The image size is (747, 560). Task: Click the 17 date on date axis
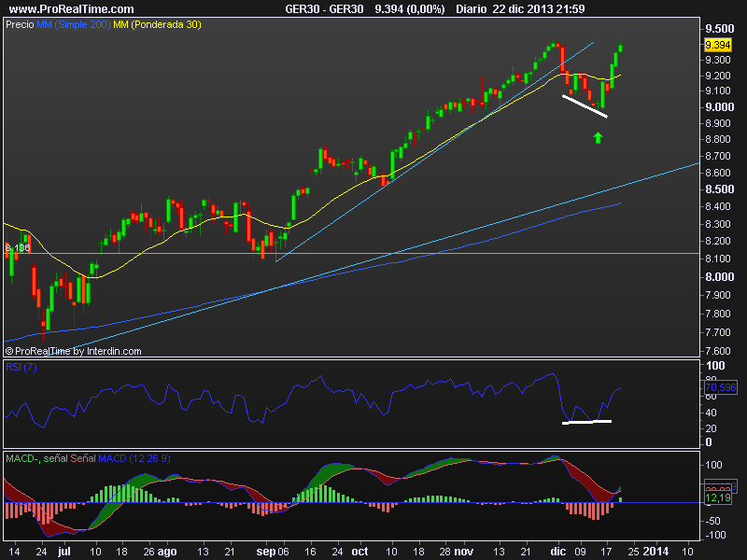pos(607,552)
